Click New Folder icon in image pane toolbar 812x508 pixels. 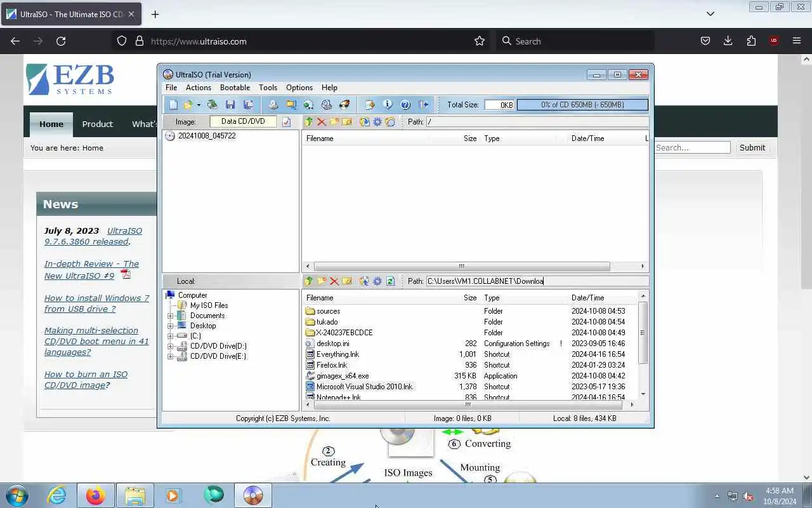[x=334, y=122]
